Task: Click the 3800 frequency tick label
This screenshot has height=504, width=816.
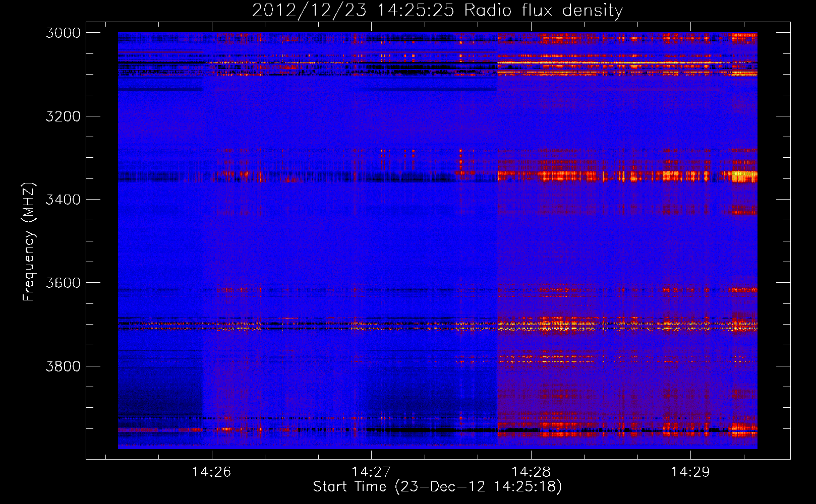Action: click(x=63, y=366)
